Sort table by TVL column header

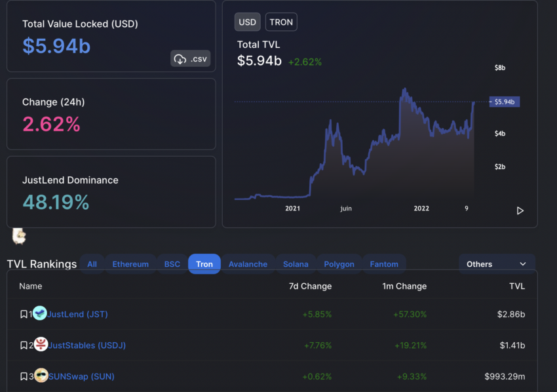(517, 286)
